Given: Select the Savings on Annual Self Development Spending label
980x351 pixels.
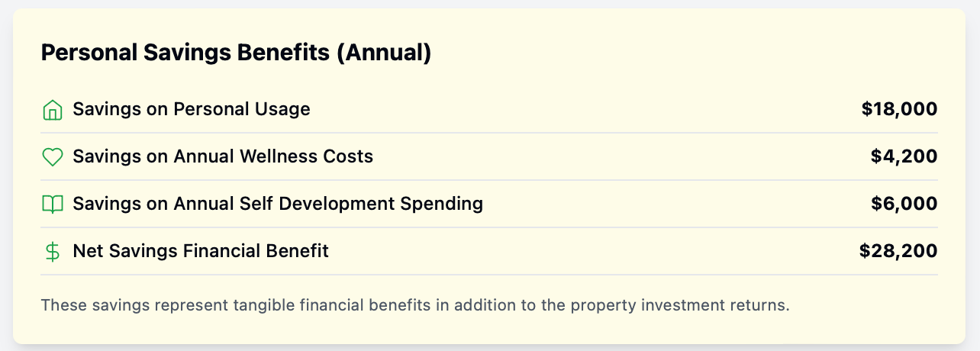Looking at the screenshot, I should click(x=278, y=204).
